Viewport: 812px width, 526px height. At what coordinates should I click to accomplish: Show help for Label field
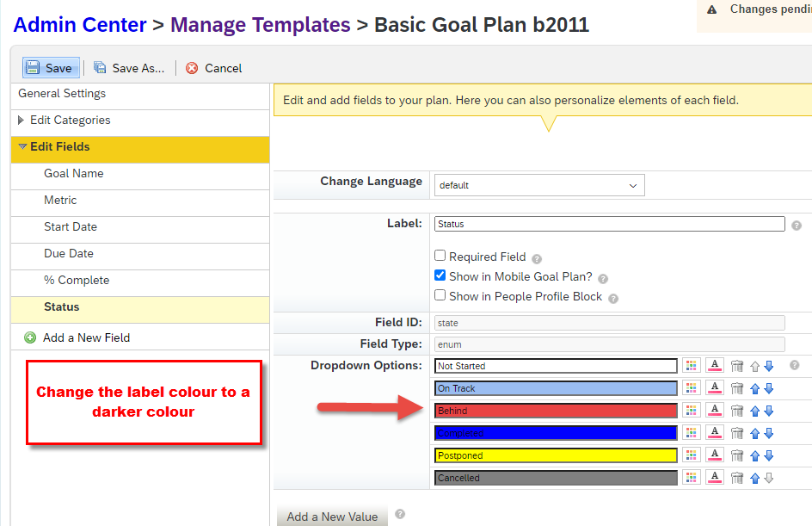(x=797, y=226)
